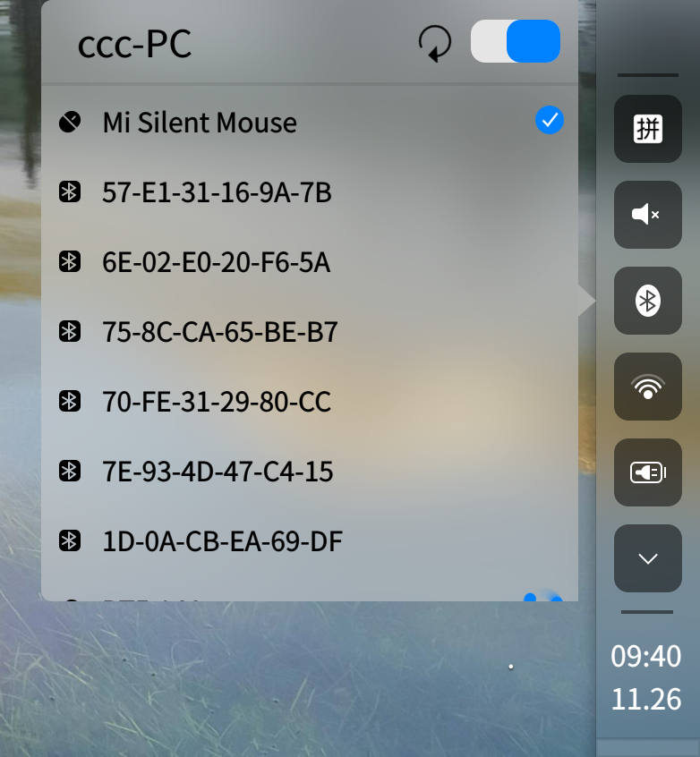Open the Pinyin input method icon

(x=647, y=129)
